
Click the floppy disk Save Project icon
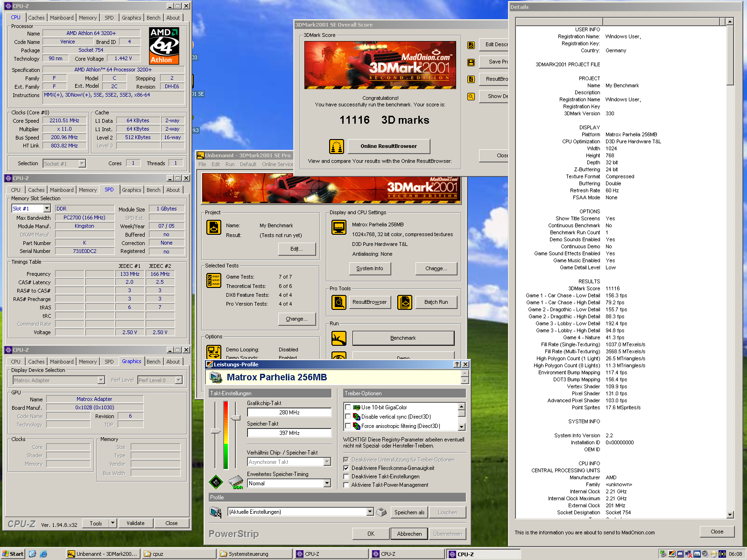(471, 62)
